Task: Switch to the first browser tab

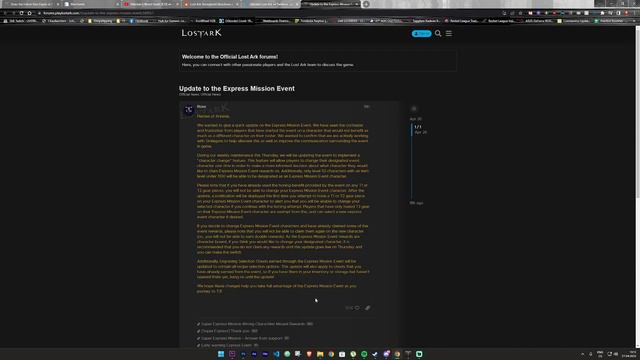Action: (31, 4)
